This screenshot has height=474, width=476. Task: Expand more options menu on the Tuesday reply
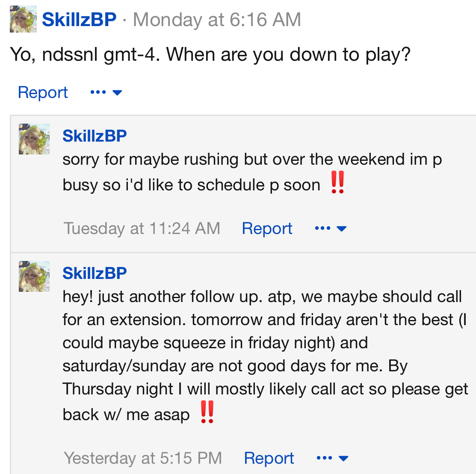[x=331, y=228]
